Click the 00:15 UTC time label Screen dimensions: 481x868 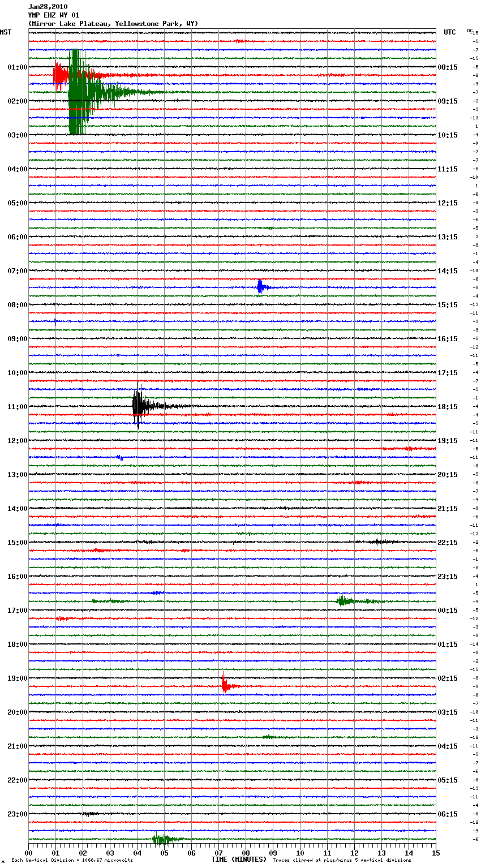click(448, 611)
